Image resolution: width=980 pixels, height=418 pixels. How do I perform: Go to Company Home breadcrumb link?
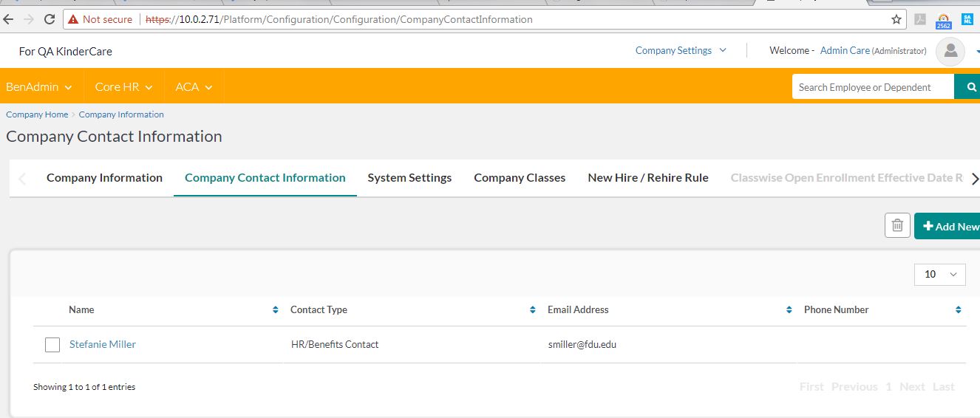point(37,114)
